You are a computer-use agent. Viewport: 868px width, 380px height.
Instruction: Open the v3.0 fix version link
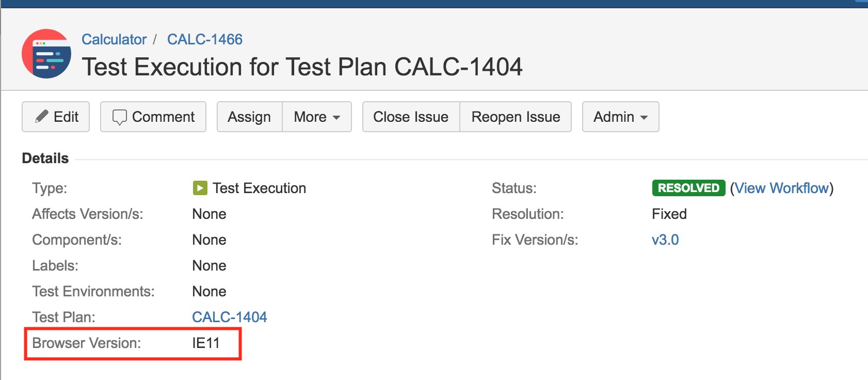[x=665, y=240]
